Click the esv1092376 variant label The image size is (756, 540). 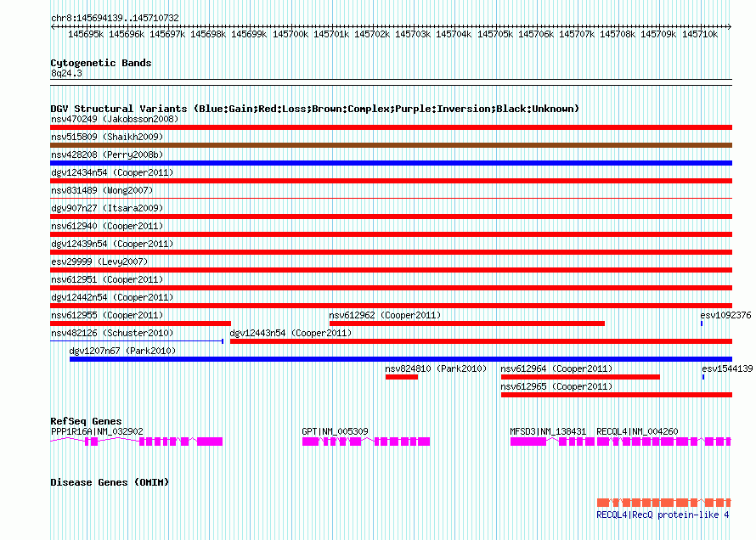point(725,315)
